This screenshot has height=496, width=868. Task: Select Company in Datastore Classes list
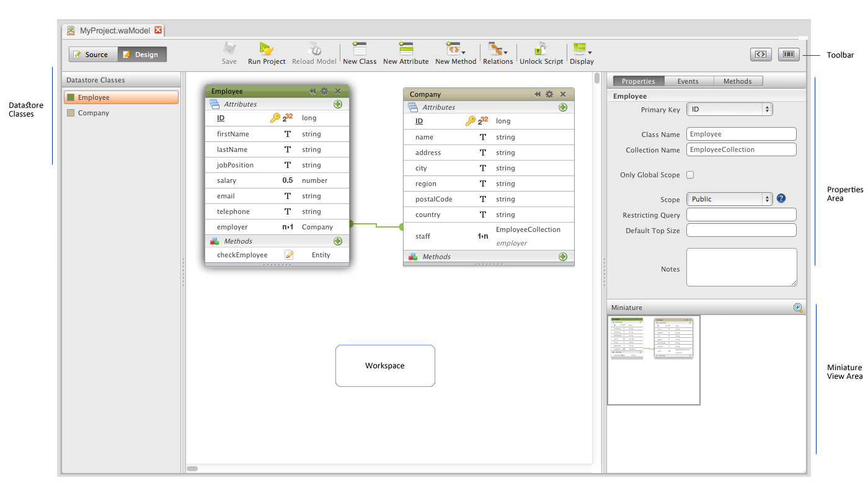click(93, 113)
